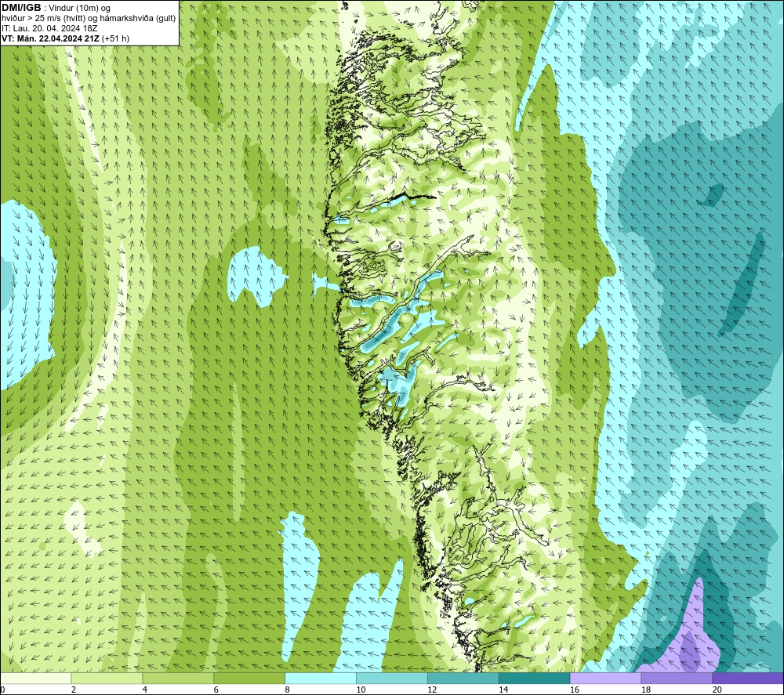Click the legend label '6'
This screenshot has height=695, width=784.
coord(216,690)
